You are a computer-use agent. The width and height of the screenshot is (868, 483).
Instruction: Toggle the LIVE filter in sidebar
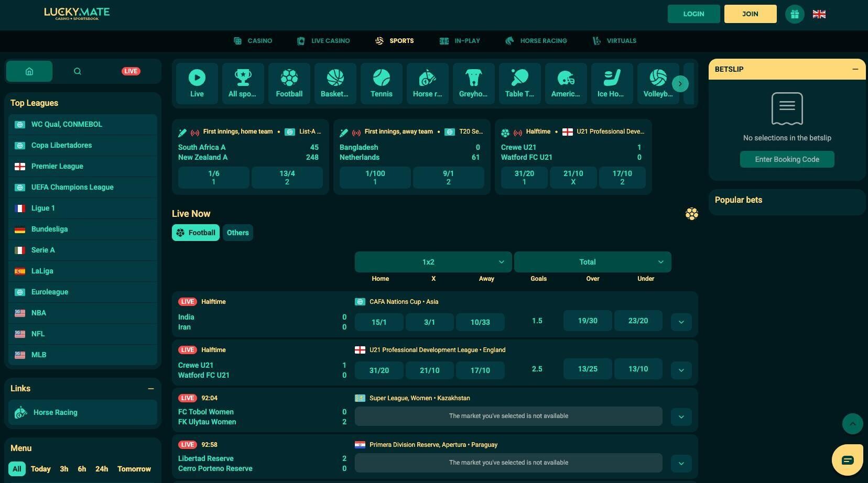(131, 71)
